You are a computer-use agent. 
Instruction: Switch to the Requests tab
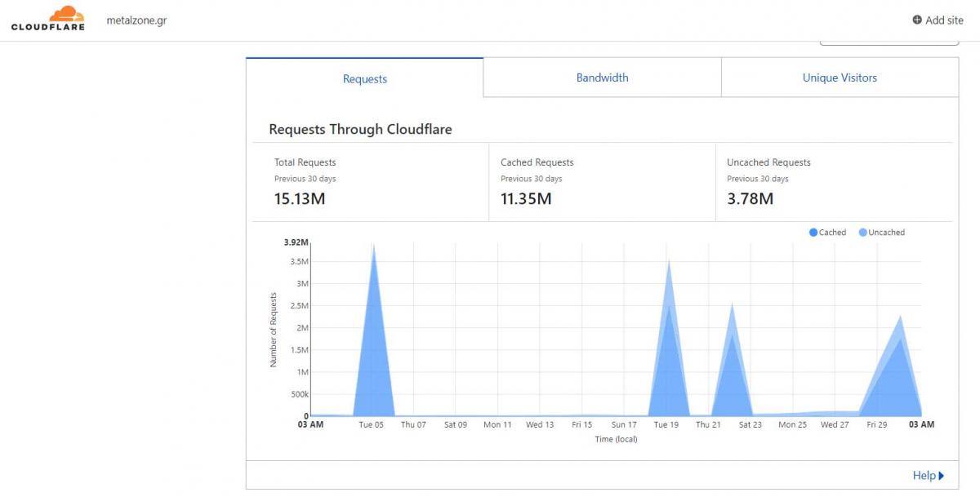click(365, 78)
